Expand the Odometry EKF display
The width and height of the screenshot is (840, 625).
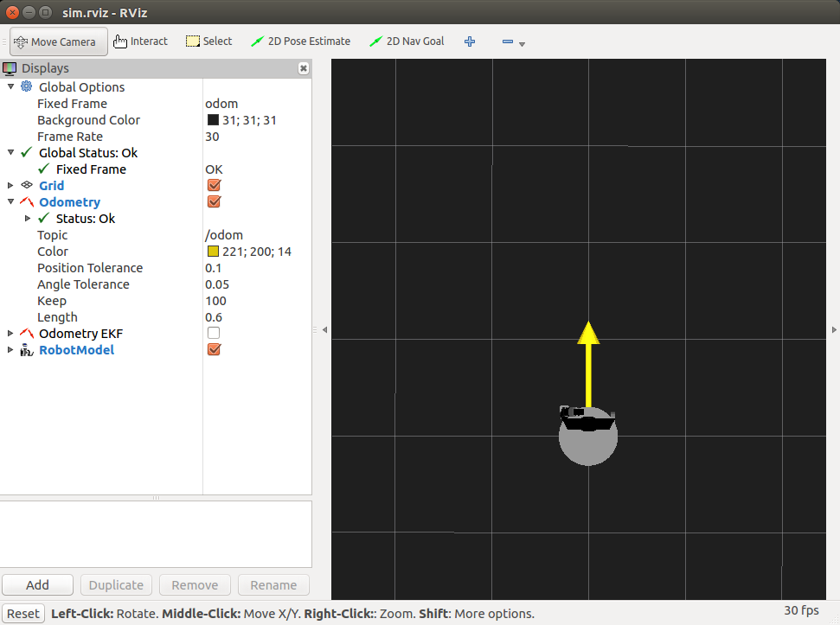10,333
